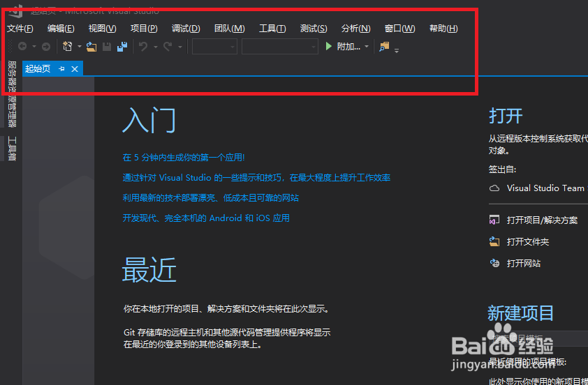
Task: Open the solution configurations combo box
Action: pyautogui.click(x=214, y=47)
